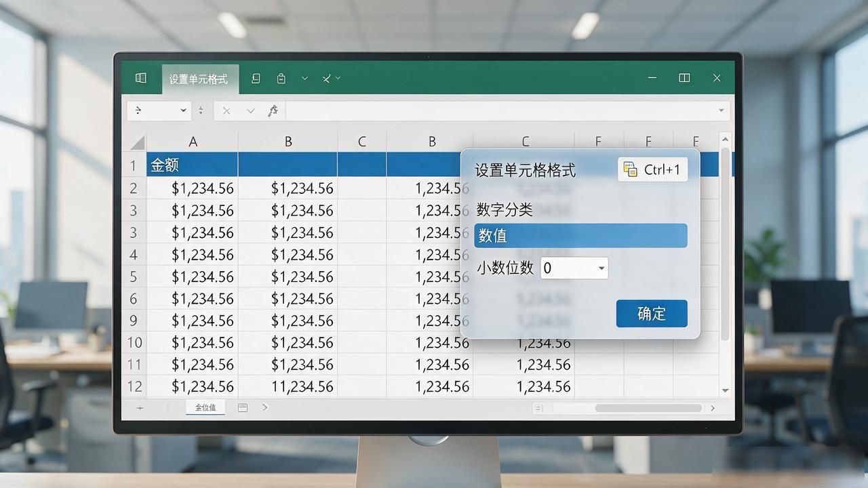Switch to the 金位值 sheet tab
868x488 pixels.
point(205,407)
